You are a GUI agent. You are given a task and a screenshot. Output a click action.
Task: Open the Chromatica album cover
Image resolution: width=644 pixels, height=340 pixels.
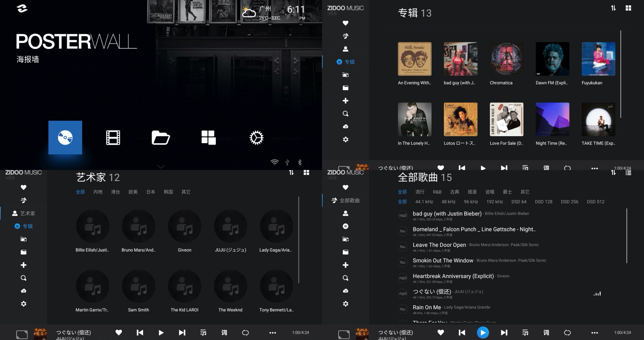506,59
